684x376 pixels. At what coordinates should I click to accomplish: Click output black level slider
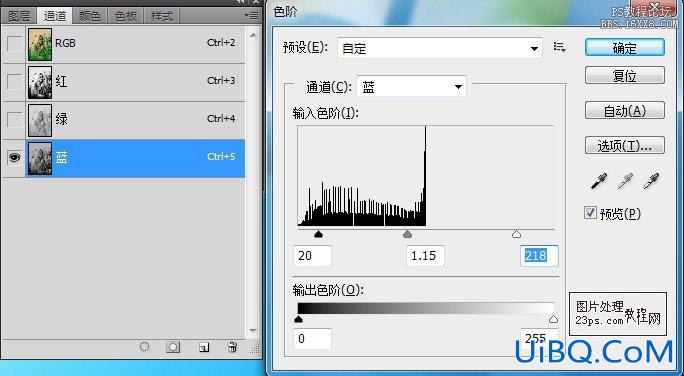click(298, 319)
